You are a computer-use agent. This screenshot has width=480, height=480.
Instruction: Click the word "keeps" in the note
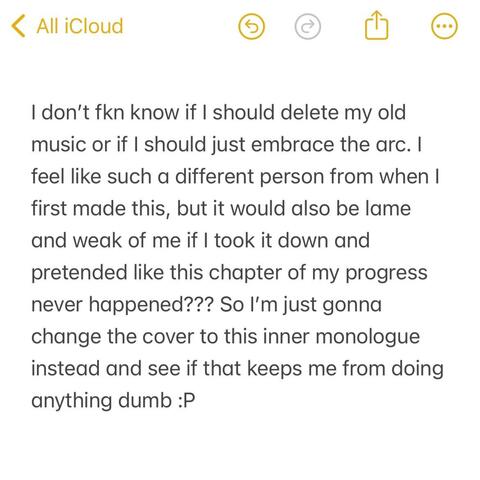[274, 369]
